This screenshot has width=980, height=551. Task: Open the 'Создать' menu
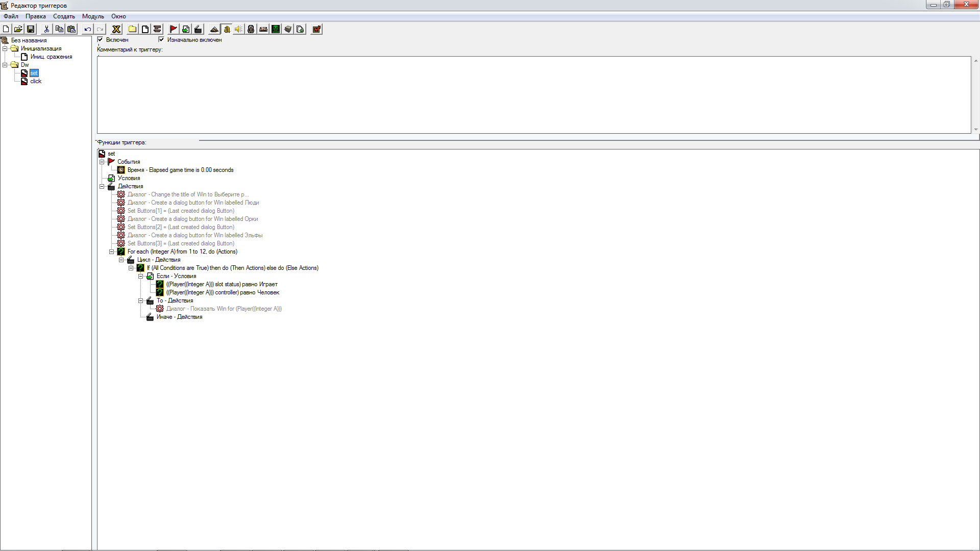point(64,16)
